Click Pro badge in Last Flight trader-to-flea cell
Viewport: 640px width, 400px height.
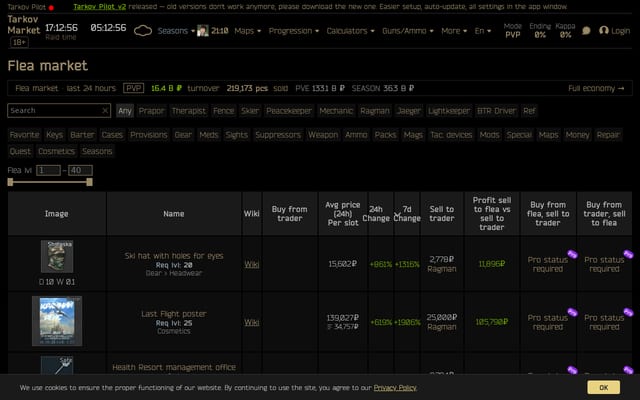628,312
